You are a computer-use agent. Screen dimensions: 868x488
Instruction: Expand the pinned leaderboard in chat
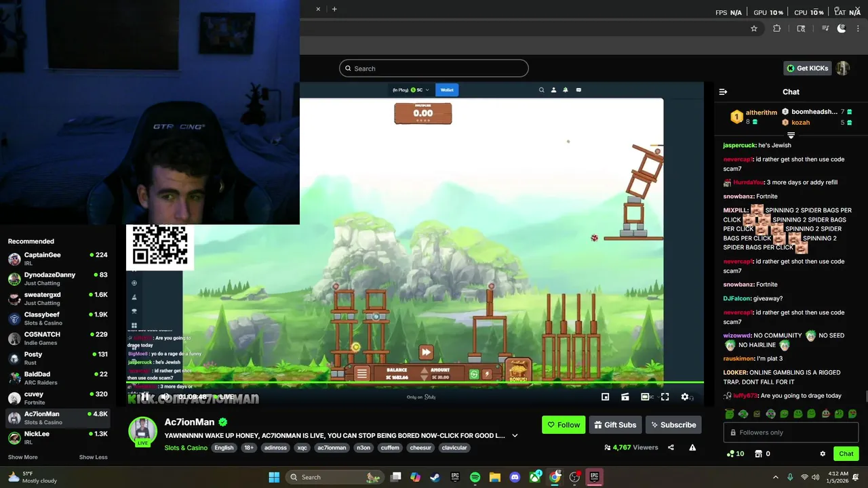pos(791,136)
